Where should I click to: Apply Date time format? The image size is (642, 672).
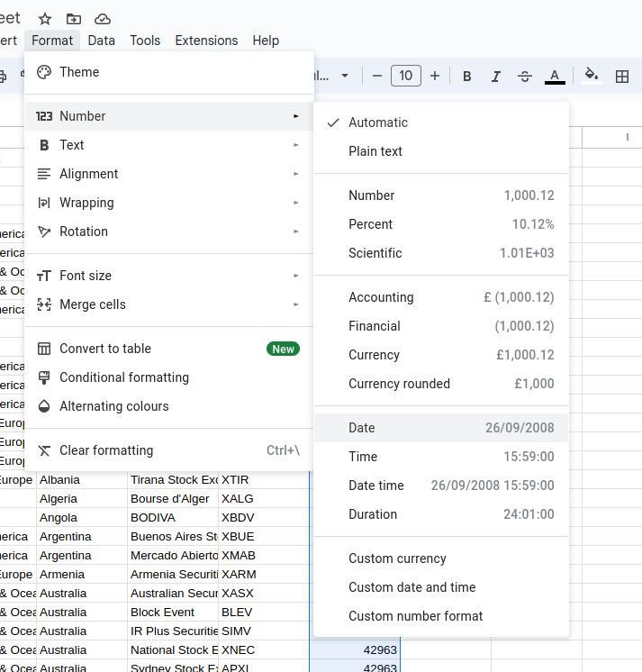[x=441, y=486]
